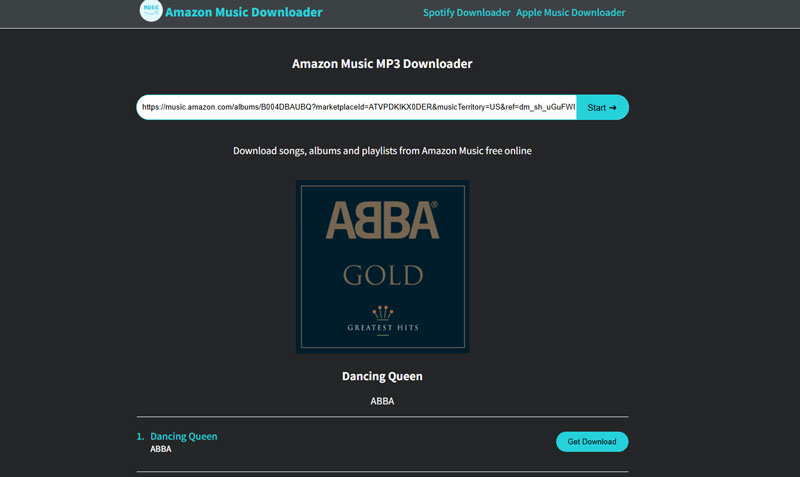The image size is (800, 477).
Task: Click the Start button
Action: click(x=602, y=108)
